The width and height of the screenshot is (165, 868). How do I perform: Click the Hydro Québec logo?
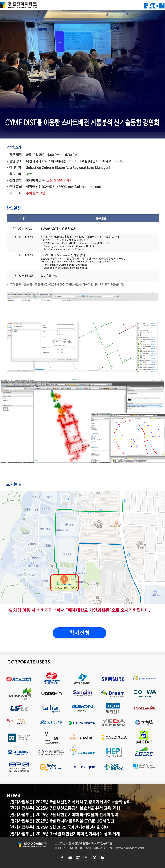coord(51,767)
